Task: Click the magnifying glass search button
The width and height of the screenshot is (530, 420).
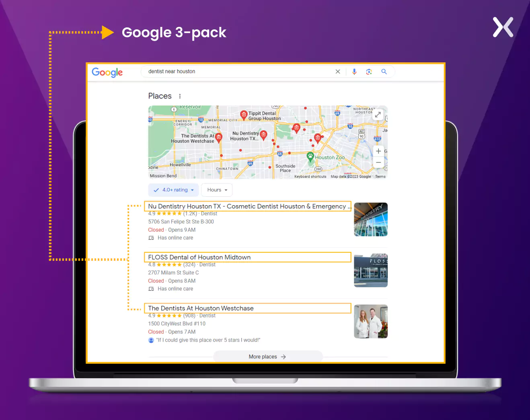Action: [x=384, y=72]
